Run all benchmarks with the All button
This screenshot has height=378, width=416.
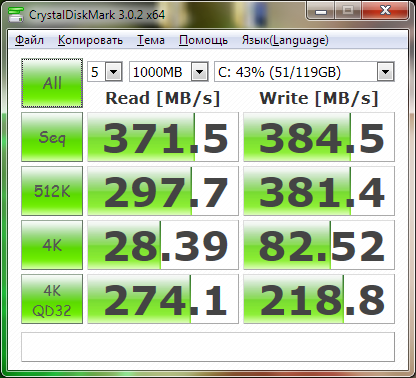(x=52, y=83)
